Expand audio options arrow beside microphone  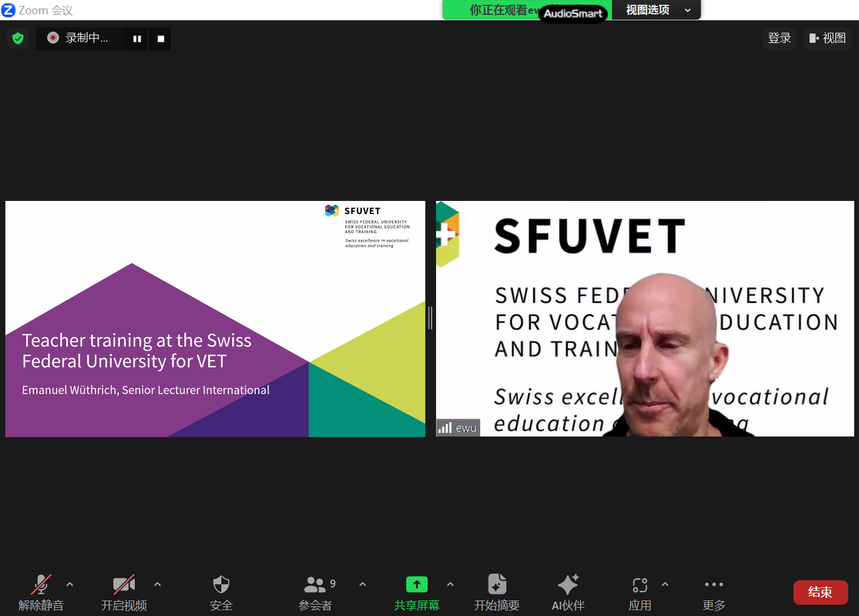(x=70, y=584)
